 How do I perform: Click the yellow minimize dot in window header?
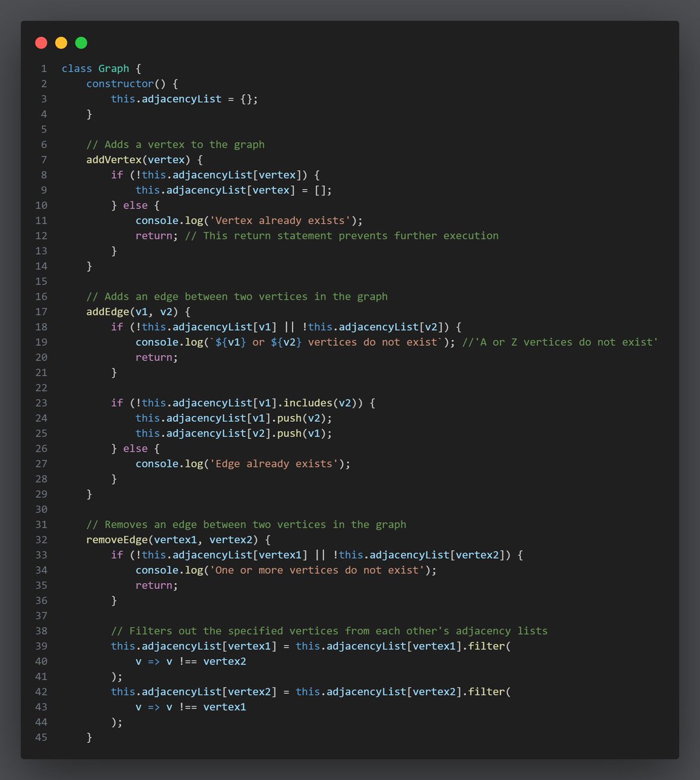click(61, 43)
